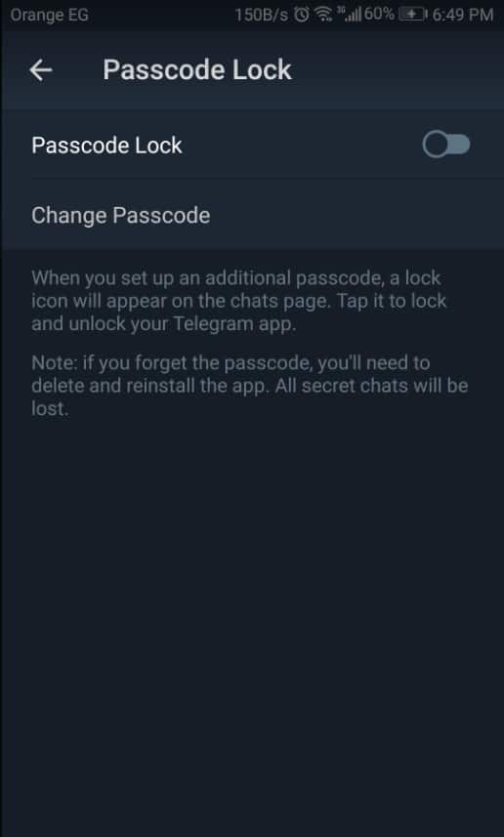Tap the hint about lock icon appearing
Screen dimensions: 504x837
coord(239,301)
